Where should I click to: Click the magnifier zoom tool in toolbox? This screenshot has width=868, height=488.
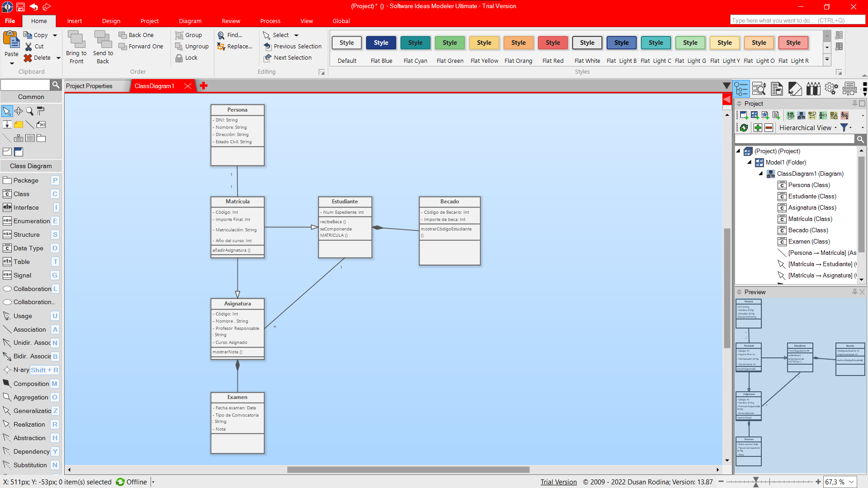coord(30,111)
